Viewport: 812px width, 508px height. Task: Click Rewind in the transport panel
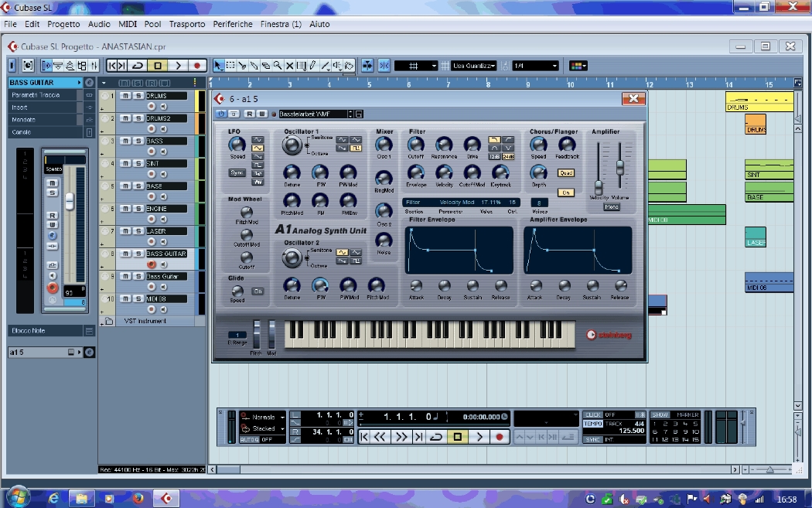point(380,437)
